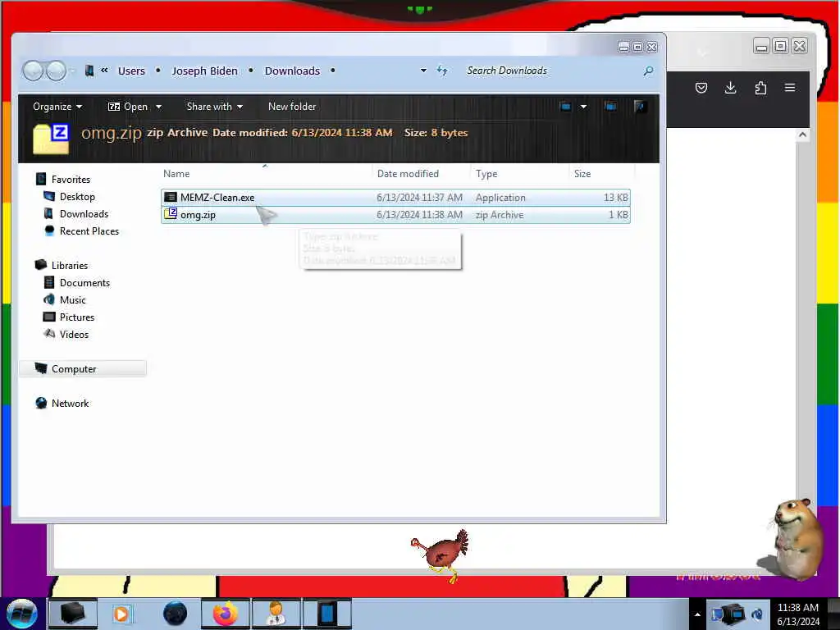
Task: Click the taskbar clock showing 11:38 AM
Action: point(797,614)
